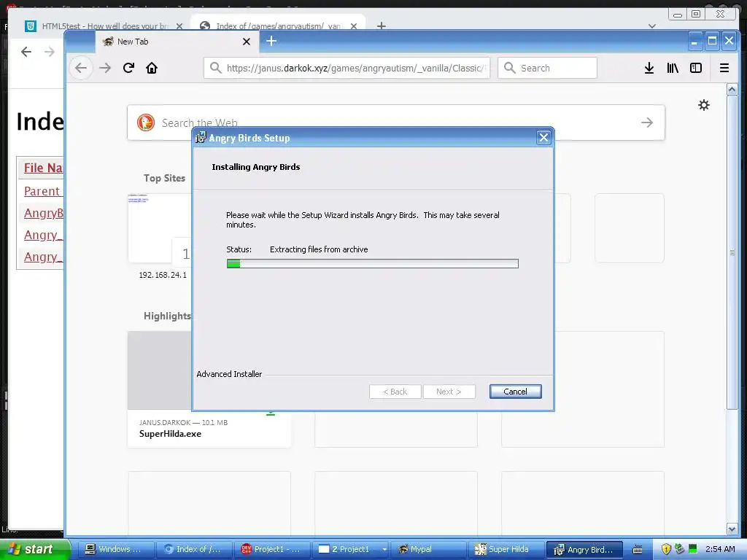Switch to Project1 Dev-C++ taskbar item
Image resolution: width=747 pixels, height=560 pixels.
[272, 550]
